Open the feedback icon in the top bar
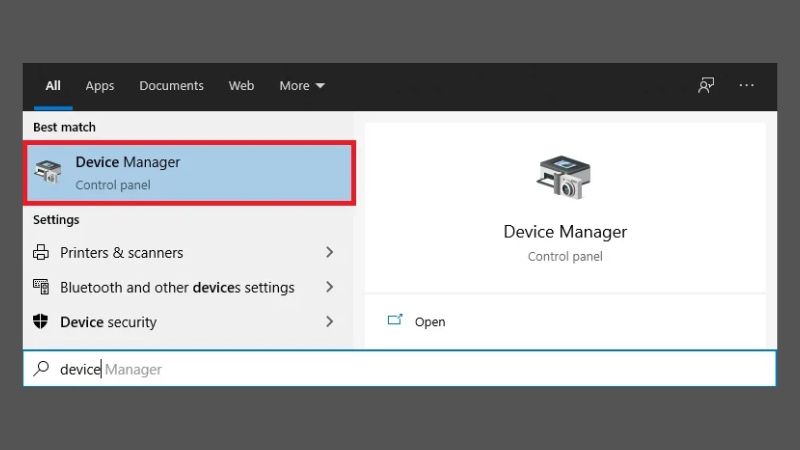 point(706,86)
